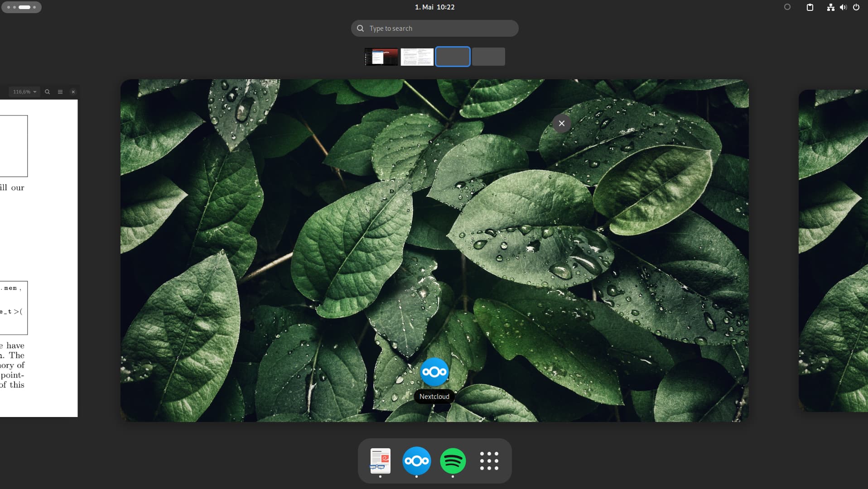
Task: Open the hamburger menu in document window
Action: coord(60,92)
